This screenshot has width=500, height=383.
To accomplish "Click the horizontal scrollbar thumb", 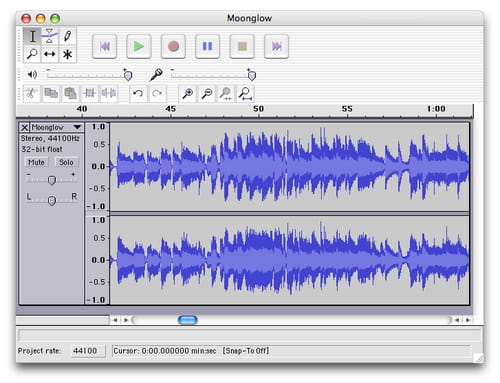I will (188, 320).
